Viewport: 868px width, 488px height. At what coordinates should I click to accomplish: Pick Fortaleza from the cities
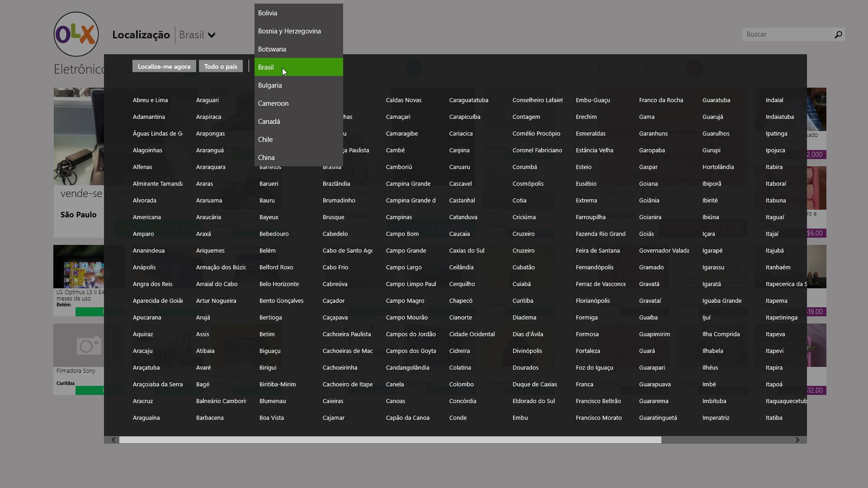pos(588,351)
